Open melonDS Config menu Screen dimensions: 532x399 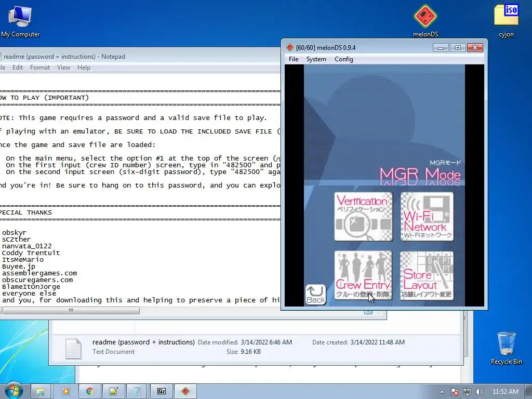coord(344,59)
